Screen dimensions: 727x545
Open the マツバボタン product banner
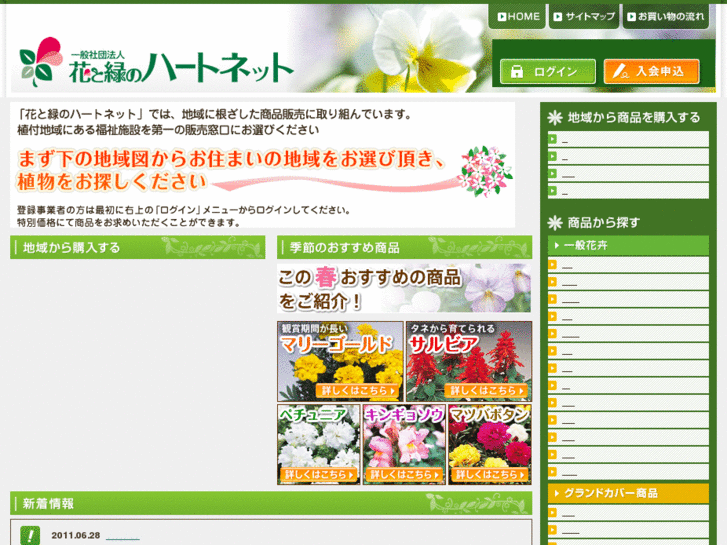tap(490, 444)
